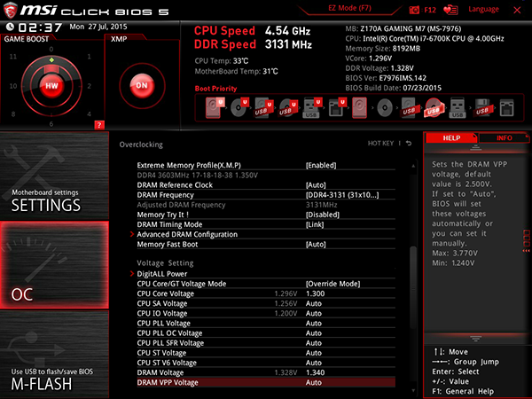The height and width of the screenshot is (399, 532).
Task: Select the CPU PLL Voltage row
Action: click(266, 324)
